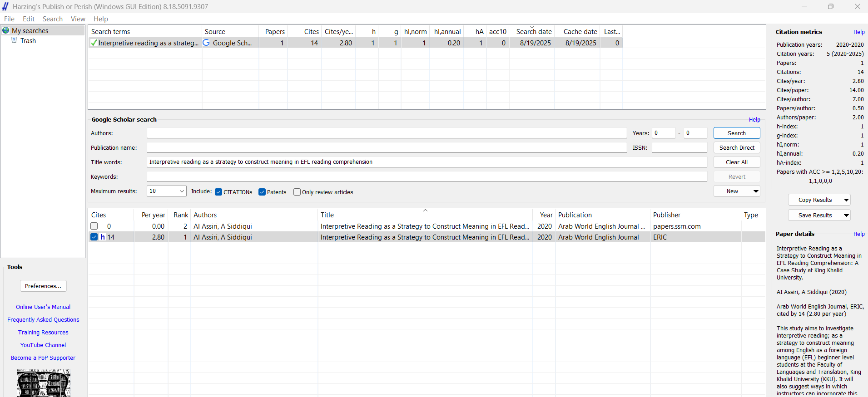Screen dimensions: 868x397
Task: Click the Revert button
Action: coord(737,176)
